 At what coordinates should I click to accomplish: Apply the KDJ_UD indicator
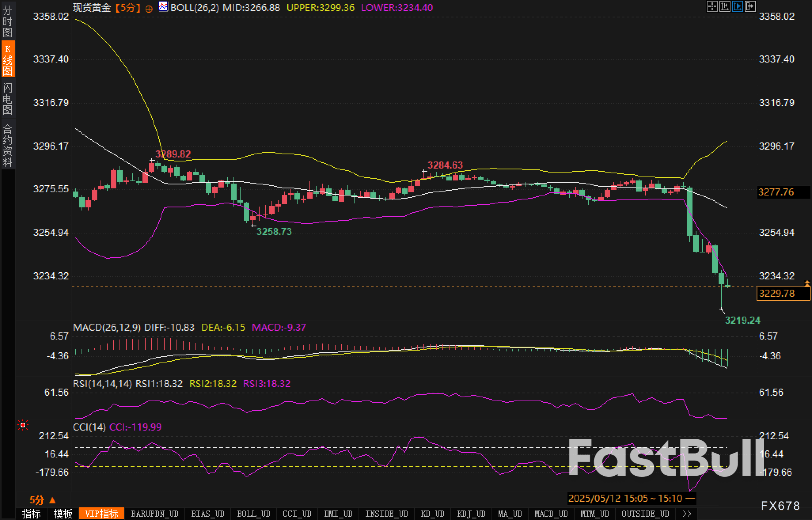pos(471,514)
